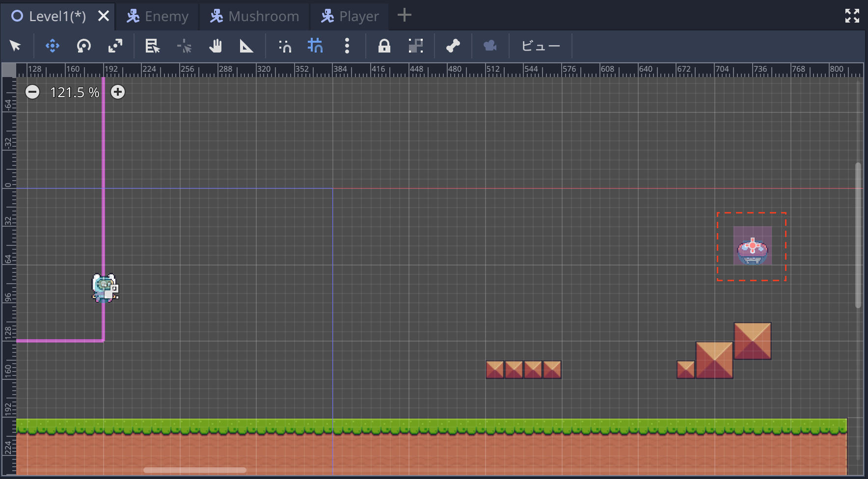Switch to the Player scene tab

click(350, 16)
